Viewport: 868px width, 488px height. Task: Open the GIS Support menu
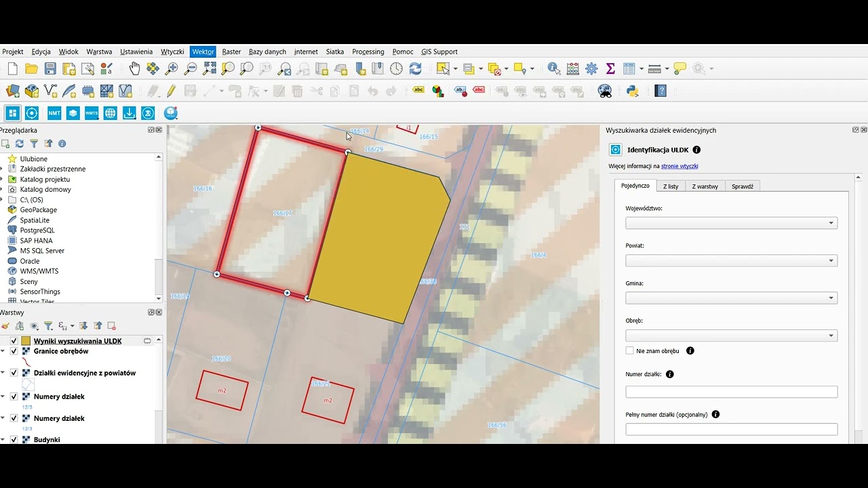coord(439,52)
